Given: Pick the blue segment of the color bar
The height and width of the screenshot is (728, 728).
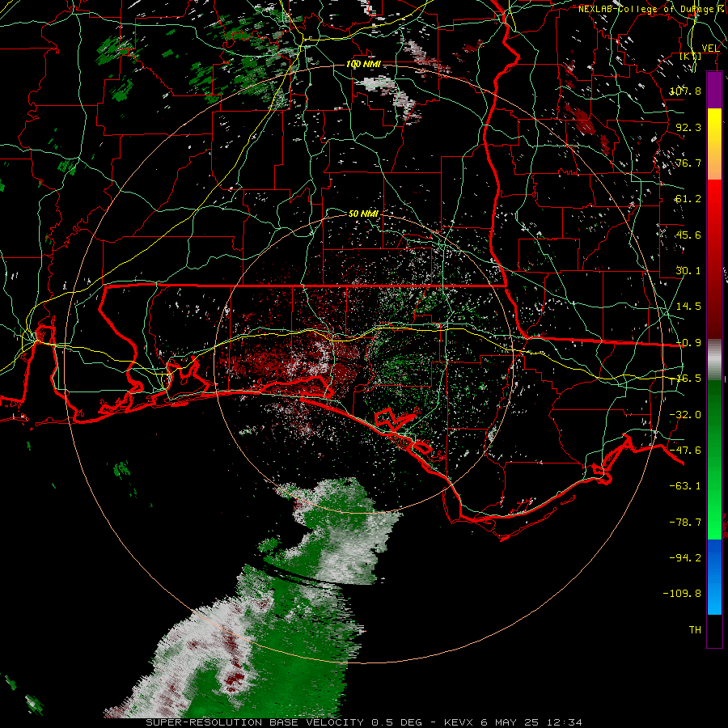Looking at the screenshot, I should point(714,577).
